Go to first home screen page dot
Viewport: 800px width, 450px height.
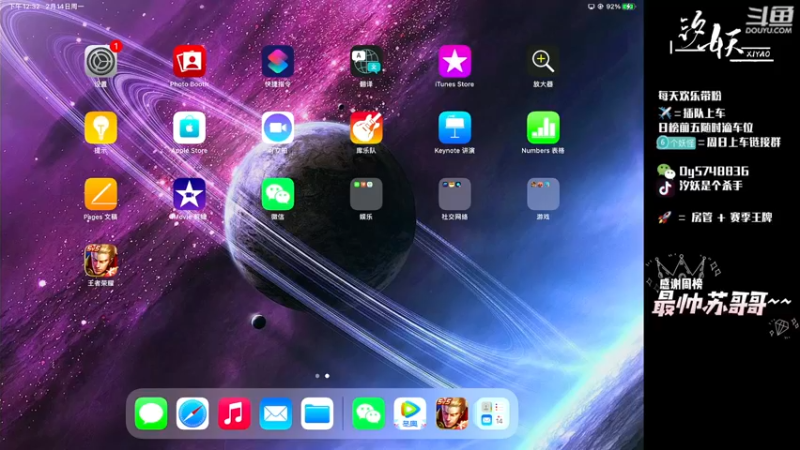click(x=317, y=376)
